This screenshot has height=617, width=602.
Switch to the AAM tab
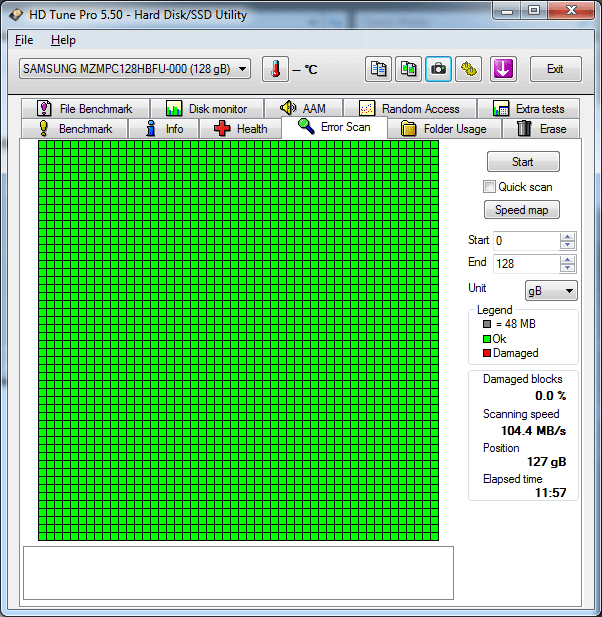coord(303,109)
